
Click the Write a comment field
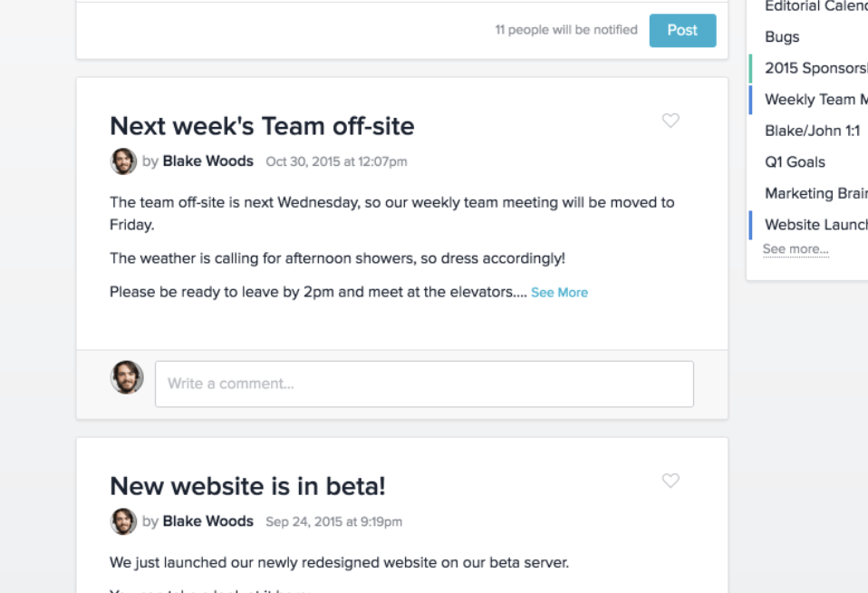pyautogui.click(x=424, y=384)
